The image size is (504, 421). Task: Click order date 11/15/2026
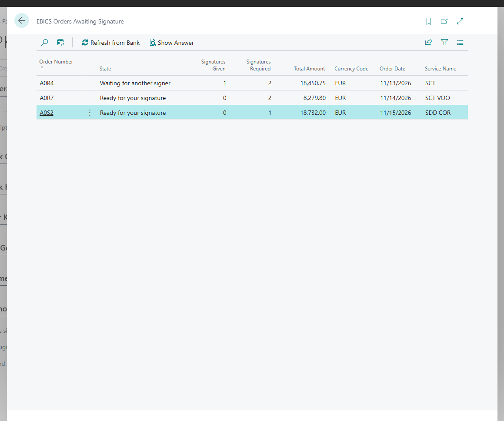pyautogui.click(x=395, y=113)
